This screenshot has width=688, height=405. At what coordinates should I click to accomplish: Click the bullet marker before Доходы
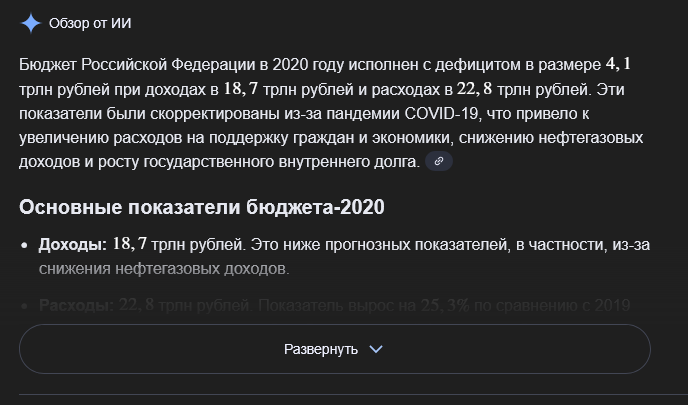25,245
